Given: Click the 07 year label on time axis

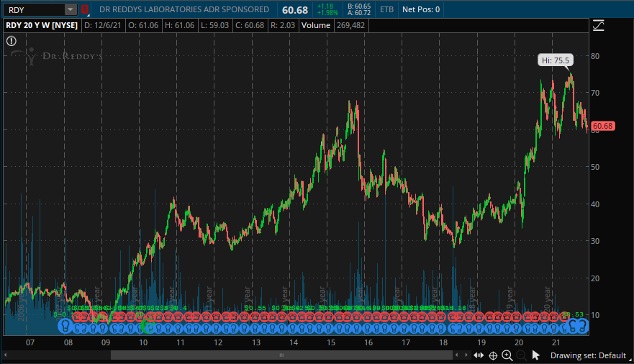Looking at the screenshot, I should [30, 342].
